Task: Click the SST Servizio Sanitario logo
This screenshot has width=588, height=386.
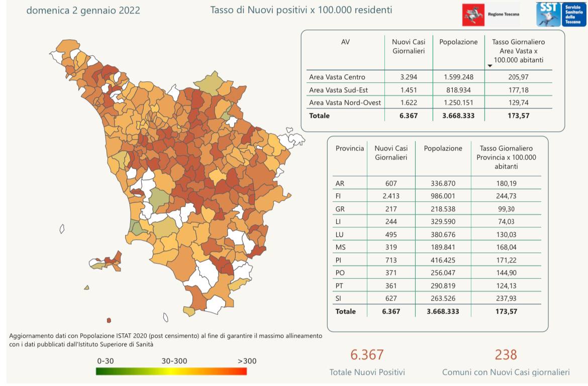Action: [560, 14]
